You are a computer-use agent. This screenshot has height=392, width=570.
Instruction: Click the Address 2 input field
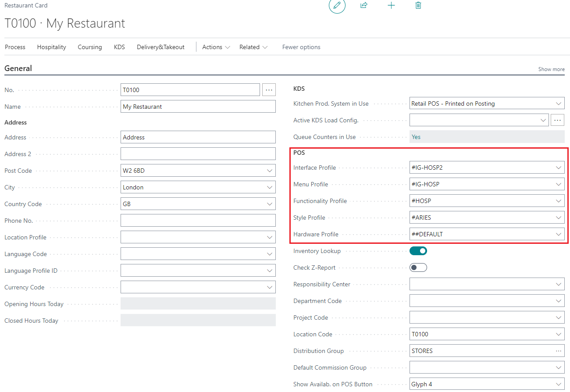tap(198, 154)
